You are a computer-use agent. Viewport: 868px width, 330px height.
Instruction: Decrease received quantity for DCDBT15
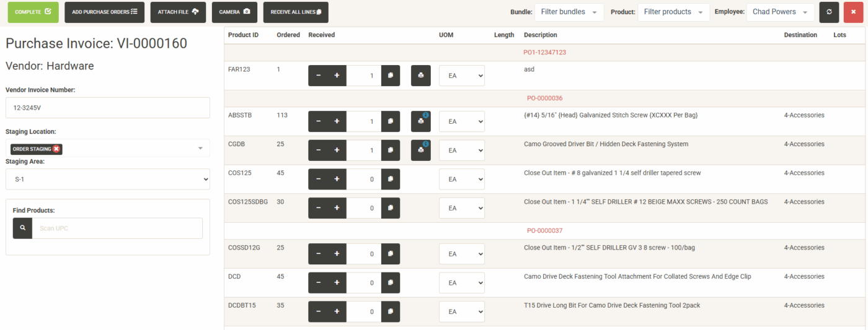[318, 312]
